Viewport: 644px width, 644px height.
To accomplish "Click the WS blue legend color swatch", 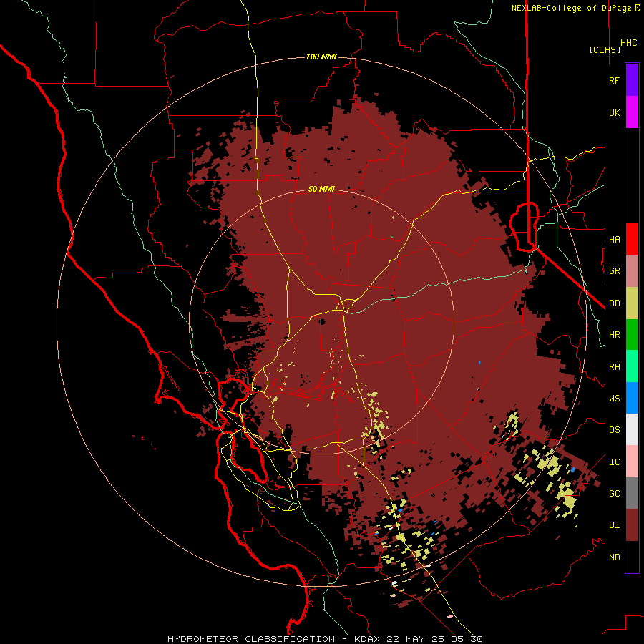I will tap(632, 398).
